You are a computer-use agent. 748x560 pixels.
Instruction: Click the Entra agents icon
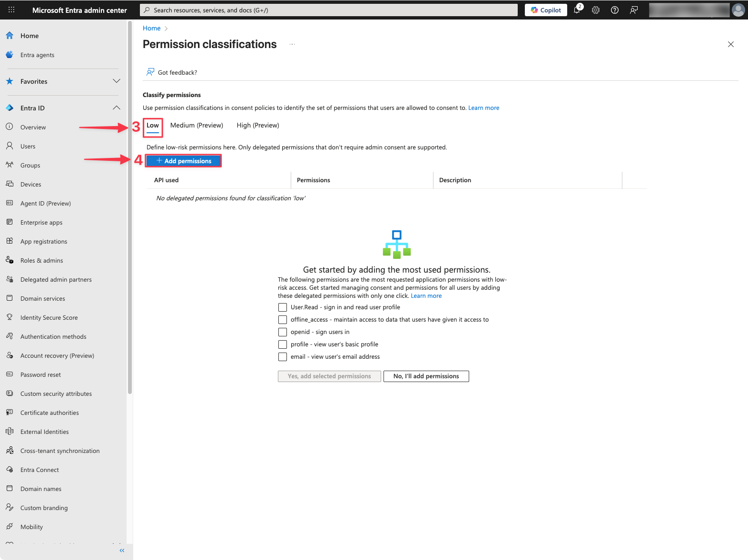point(10,55)
